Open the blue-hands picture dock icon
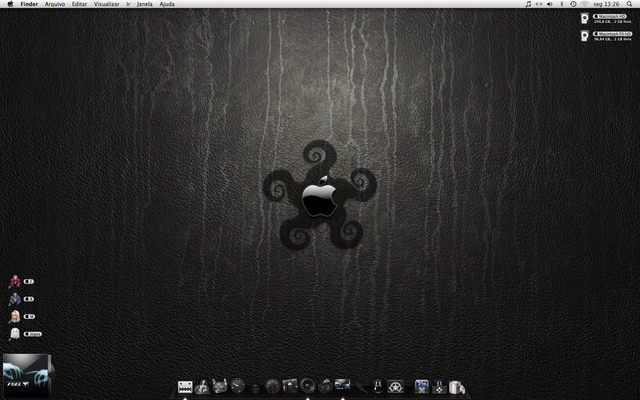Image resolution: width=640 pixels, height=400 pixels. coord(342,385)
